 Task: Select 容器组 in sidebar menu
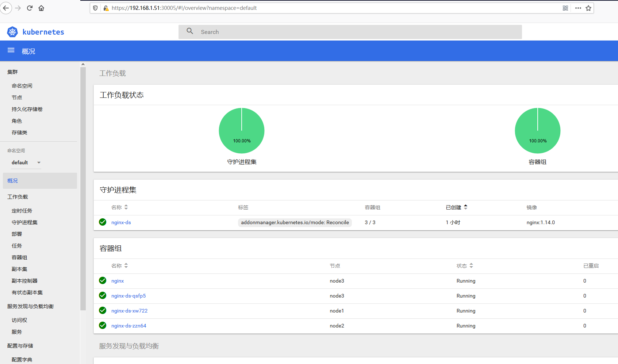(19, 257)
